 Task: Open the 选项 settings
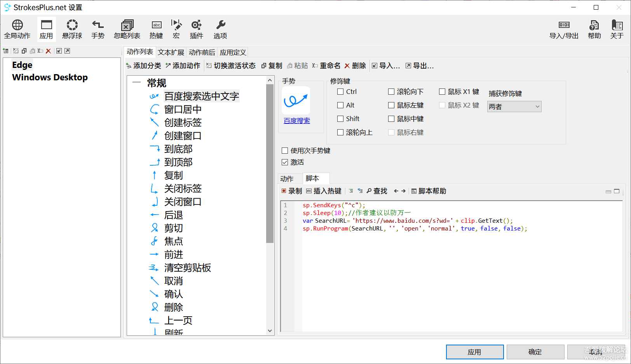(x=220, y=29)
